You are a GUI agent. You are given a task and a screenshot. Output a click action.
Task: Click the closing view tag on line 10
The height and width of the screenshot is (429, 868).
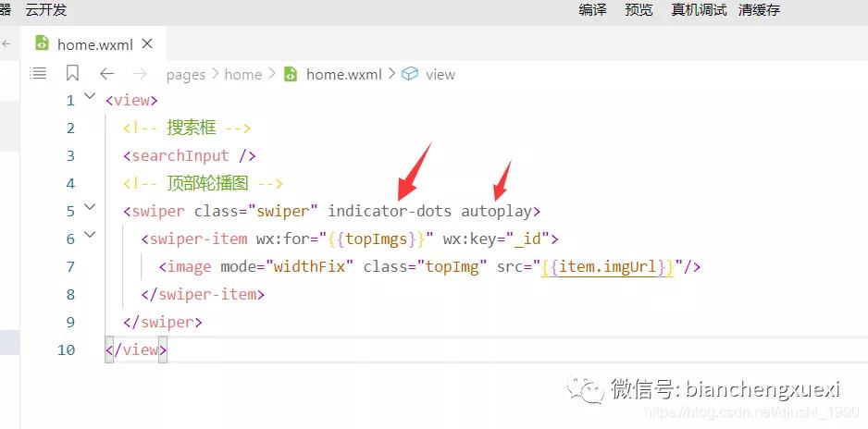136,349
